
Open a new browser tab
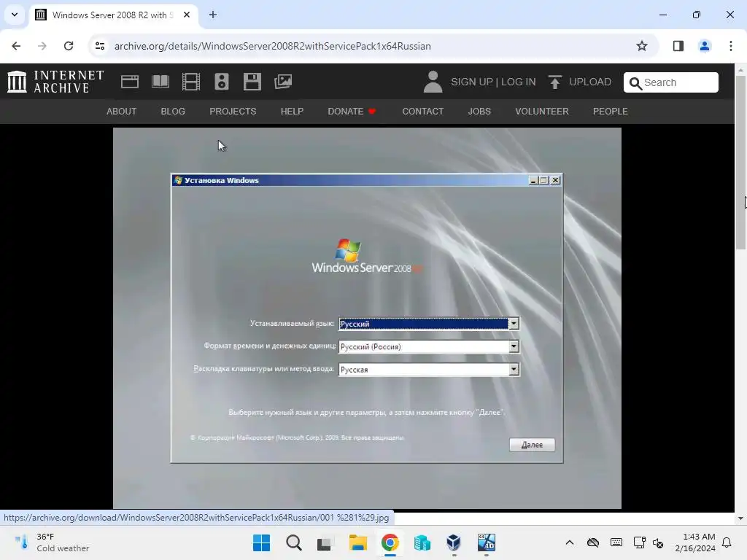click(213, 15)
